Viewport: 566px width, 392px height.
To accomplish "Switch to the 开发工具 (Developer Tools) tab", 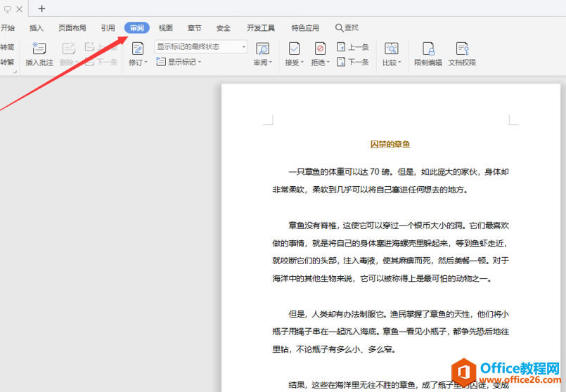I will [261, 28].
